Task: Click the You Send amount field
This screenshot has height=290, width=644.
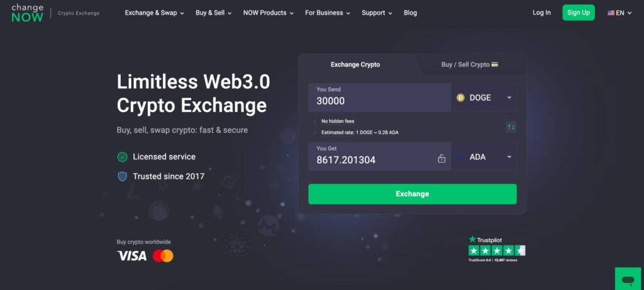Action: pyautogui.click(x=380, y=98)
